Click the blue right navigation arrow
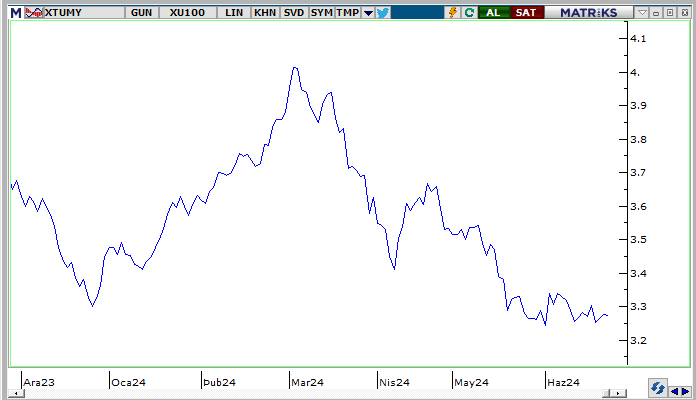 point(685,392)
